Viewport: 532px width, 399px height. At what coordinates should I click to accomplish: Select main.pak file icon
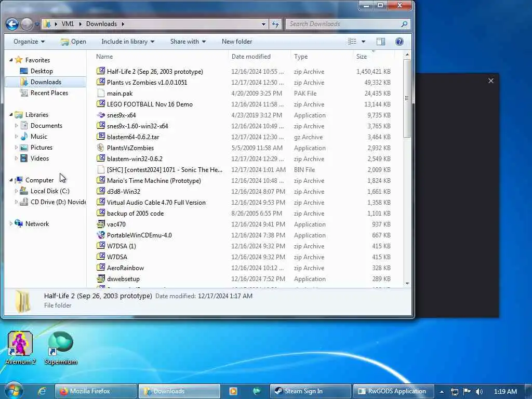(101, 93)
